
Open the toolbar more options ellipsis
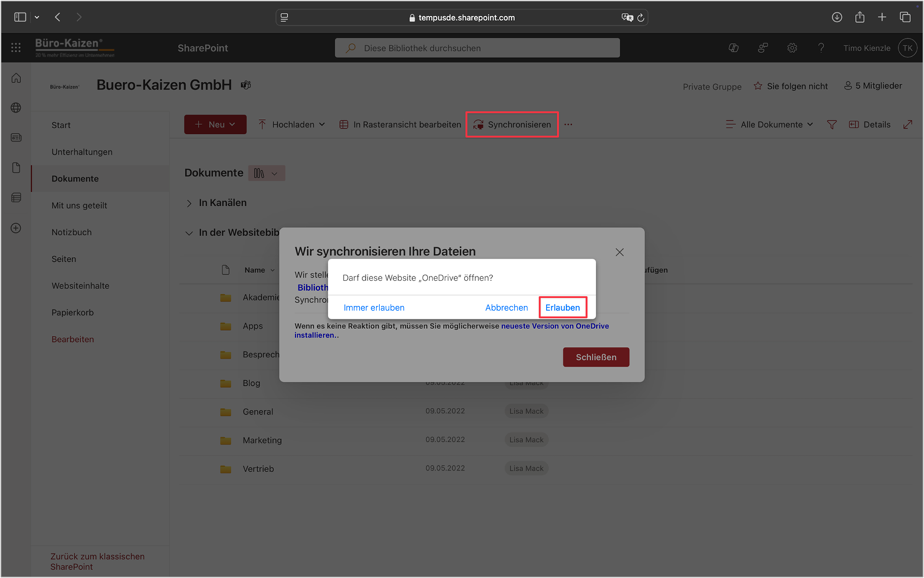[568, 124]
